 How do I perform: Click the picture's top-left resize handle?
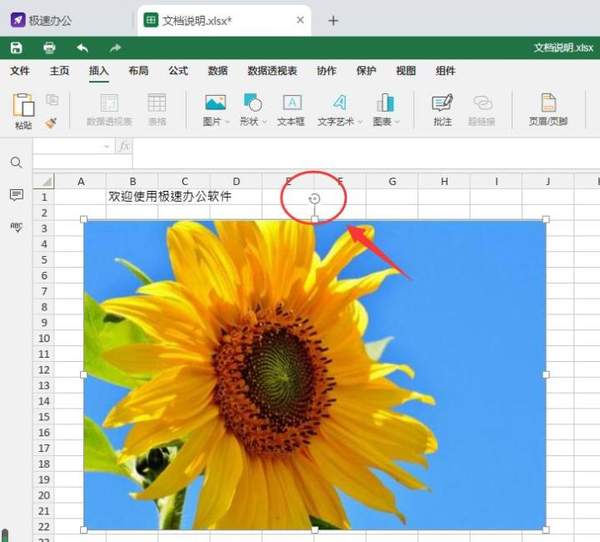point(84,219)
